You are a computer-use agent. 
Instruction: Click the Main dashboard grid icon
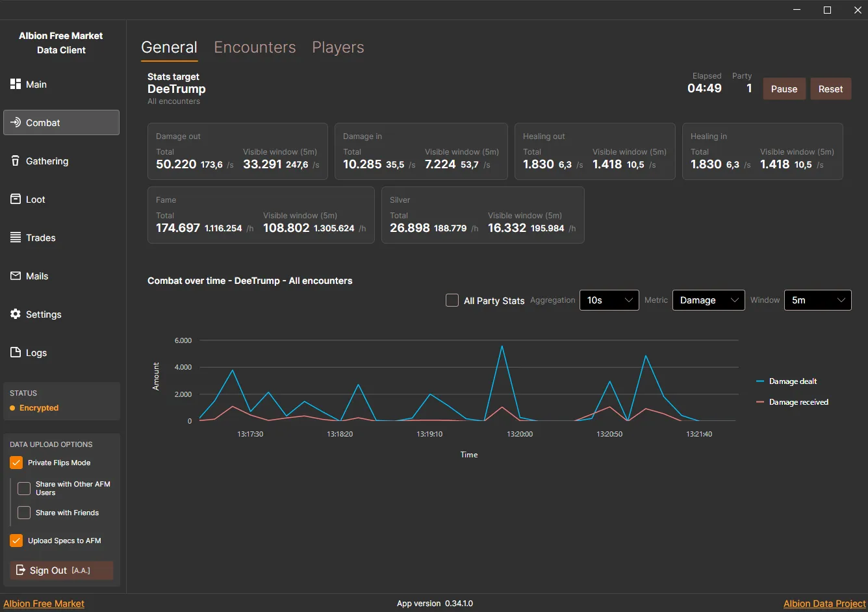[x=16, y=84]
